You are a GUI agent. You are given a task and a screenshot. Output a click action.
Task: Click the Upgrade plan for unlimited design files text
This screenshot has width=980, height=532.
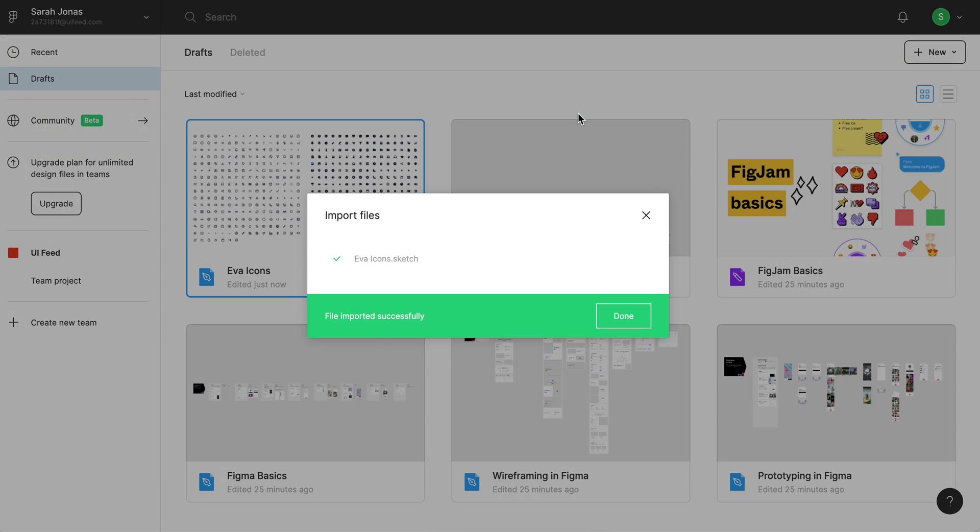[82, 168]
